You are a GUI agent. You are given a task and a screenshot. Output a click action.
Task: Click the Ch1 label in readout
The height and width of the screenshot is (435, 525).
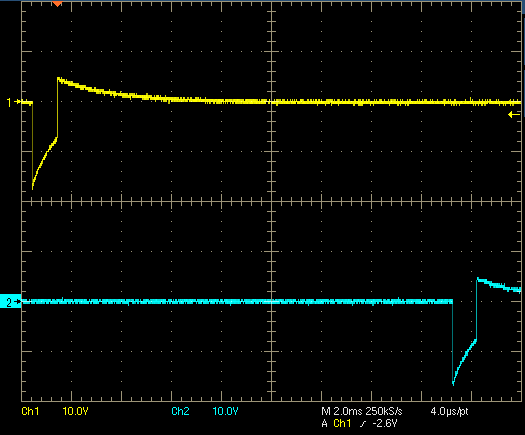pos(30,411)
